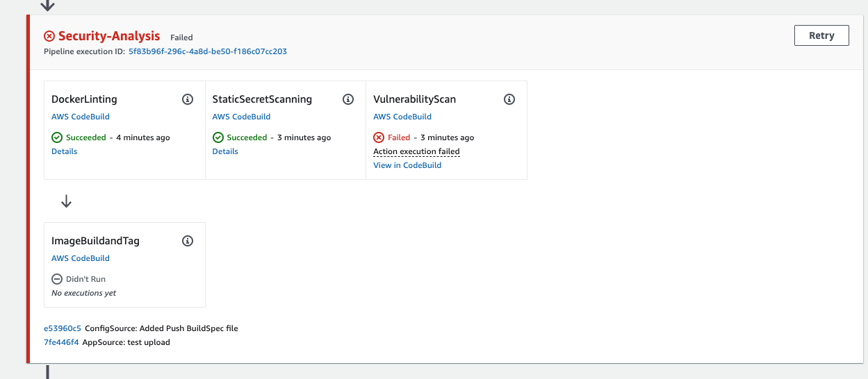Click the VulnerabilityScan red failed icon
868x379 pixels.
coord(379,137)
